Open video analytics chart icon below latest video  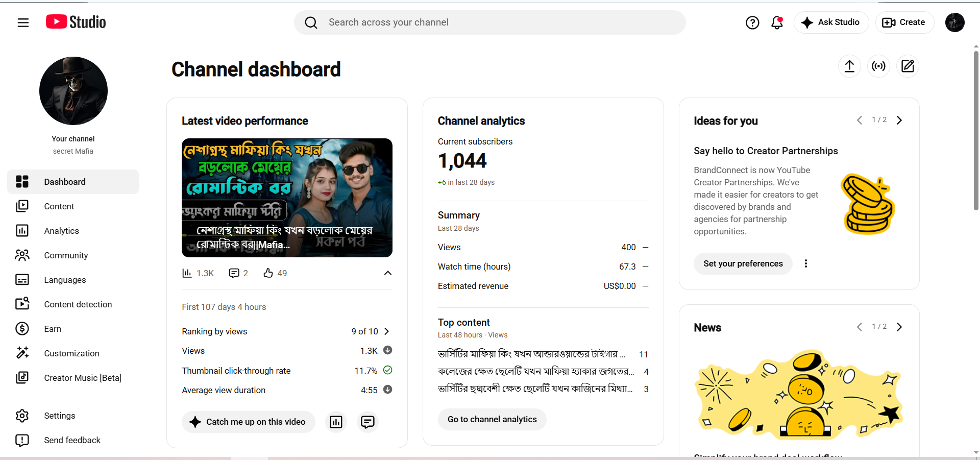point(336,422)
